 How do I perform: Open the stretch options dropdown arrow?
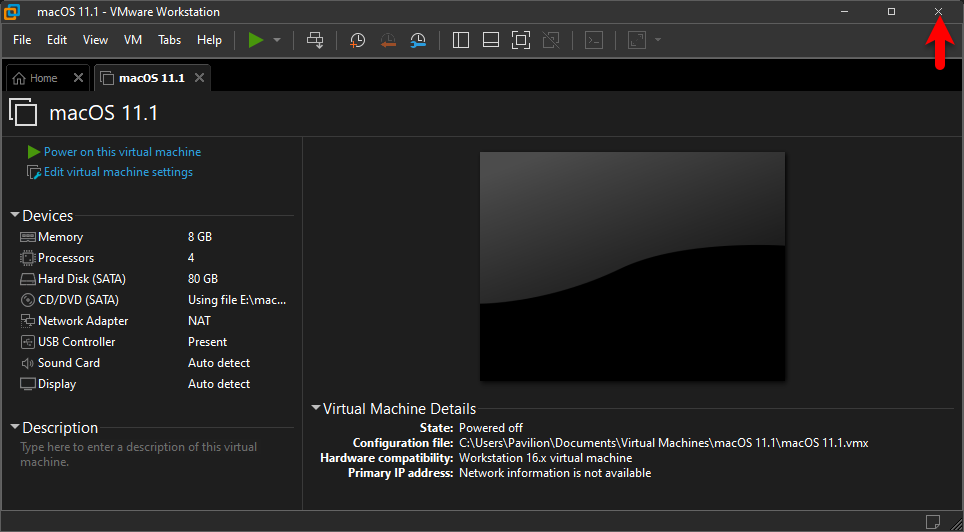(x=658, y=40)
